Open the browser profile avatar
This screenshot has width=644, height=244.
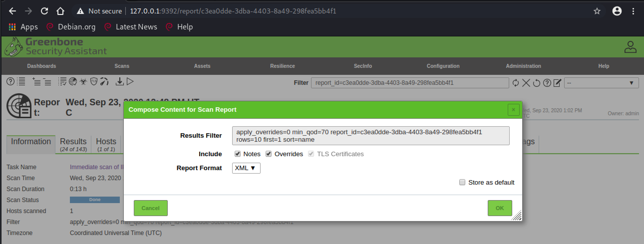(x=617, y=11)
